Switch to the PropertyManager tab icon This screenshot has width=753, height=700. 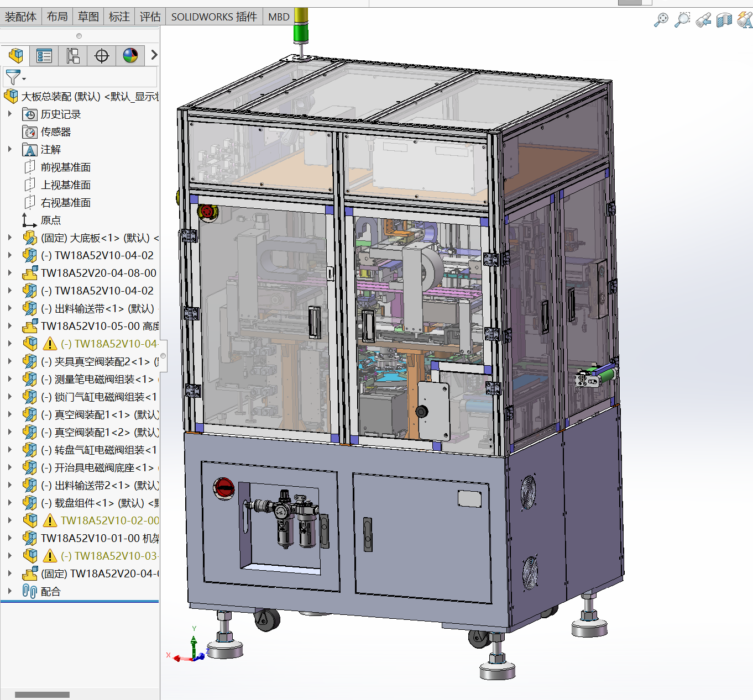(x=44, y=56)
